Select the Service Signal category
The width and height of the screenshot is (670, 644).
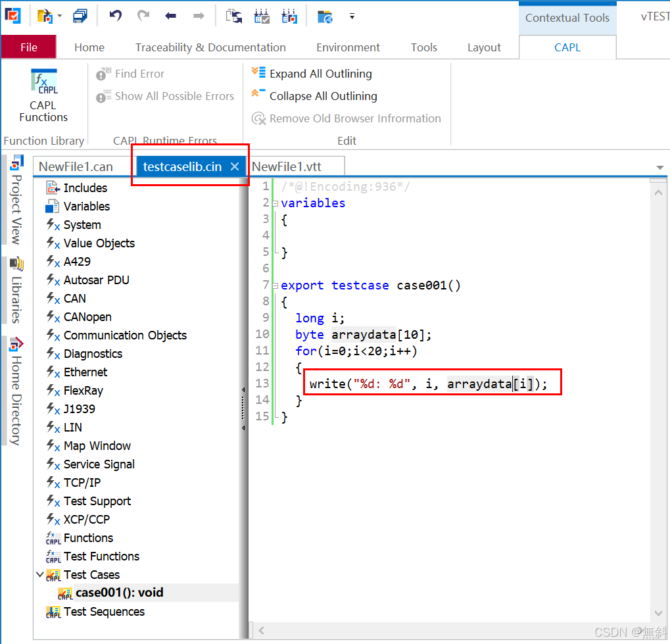click(x=90, y=464)
